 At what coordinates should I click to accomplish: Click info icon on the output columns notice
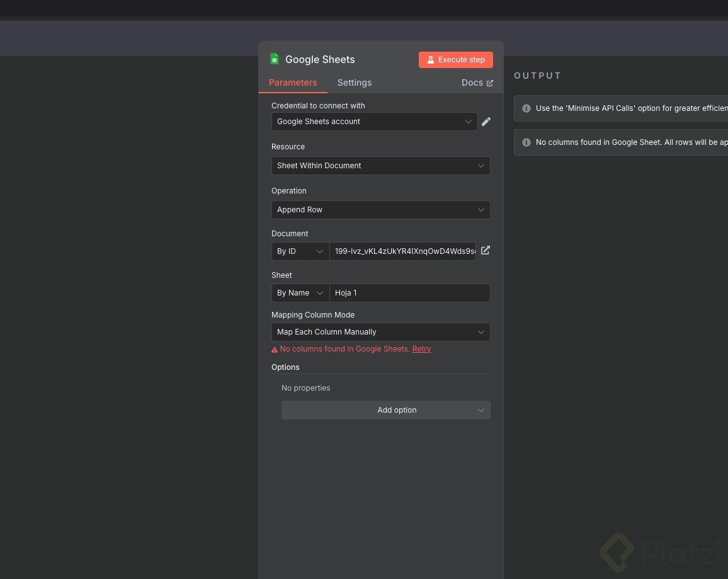[x=526, y=142]
